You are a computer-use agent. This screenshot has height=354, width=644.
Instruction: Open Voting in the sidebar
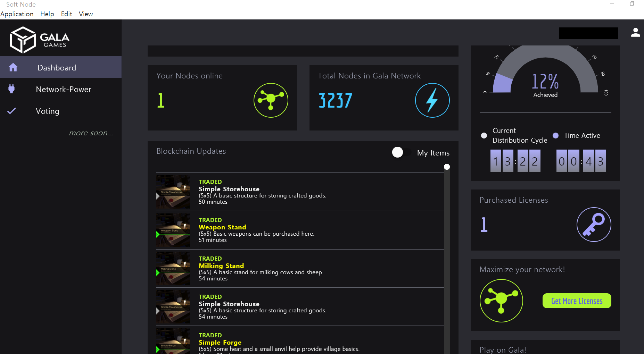pos(61,111)
